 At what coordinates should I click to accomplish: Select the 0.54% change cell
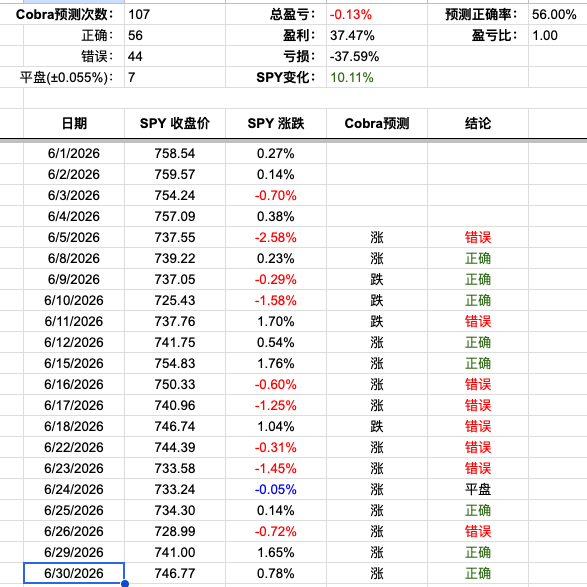pyautogui.click(x=276, y=342)
